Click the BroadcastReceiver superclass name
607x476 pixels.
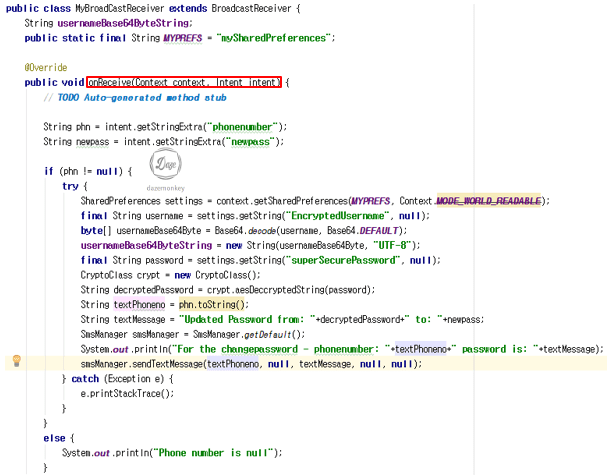[x=251, y=9]
